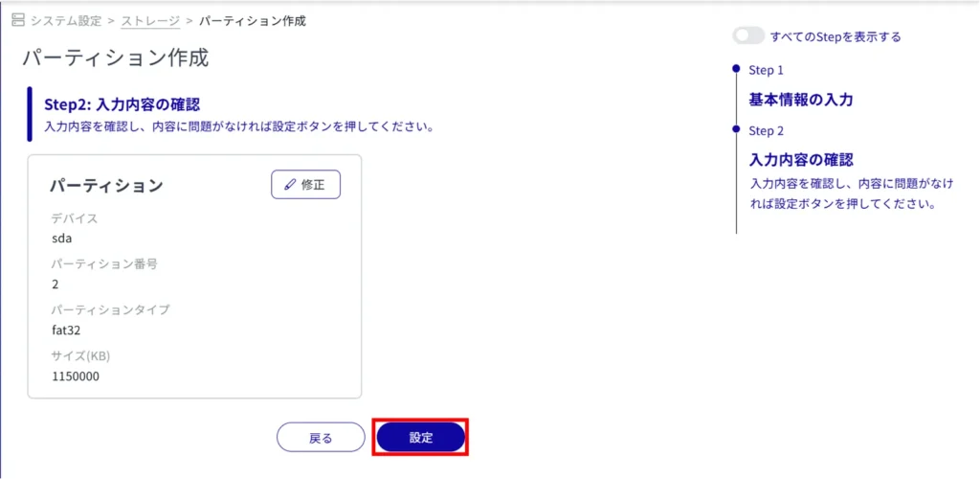Click the fat32 partition type value
This screenshot has width=980, height=479.
[x=65, y=330]
